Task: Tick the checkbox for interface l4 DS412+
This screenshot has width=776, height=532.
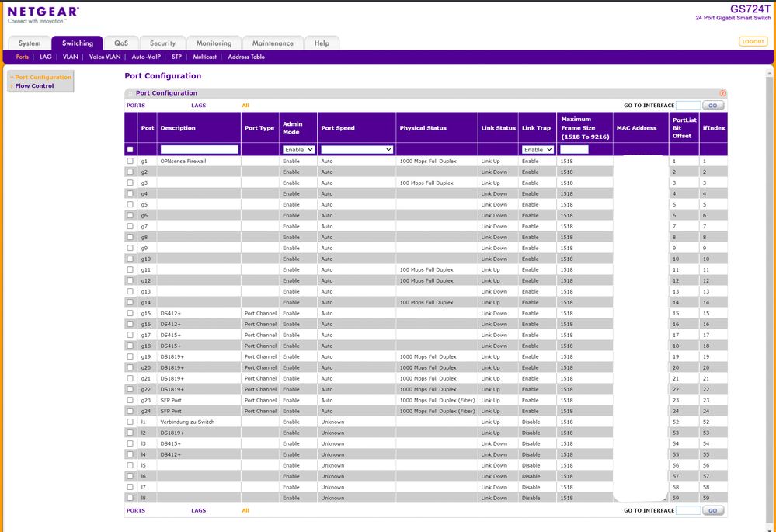Action: pos(130,454)
